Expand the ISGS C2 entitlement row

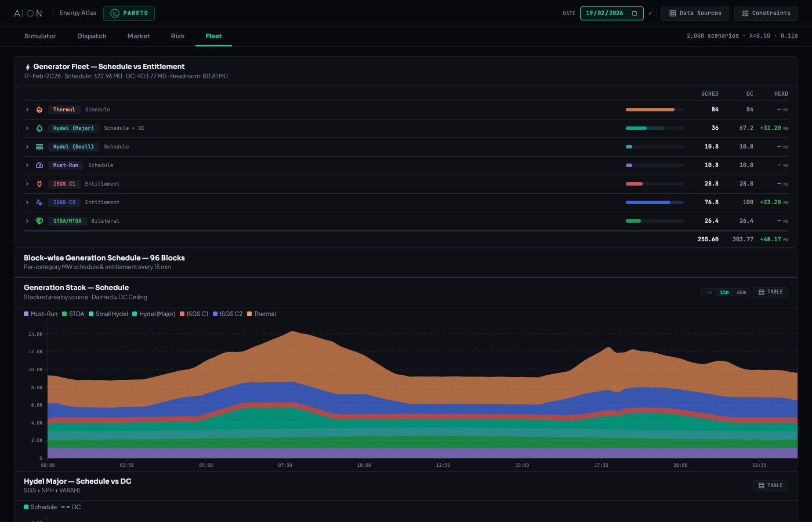point(27,202)
